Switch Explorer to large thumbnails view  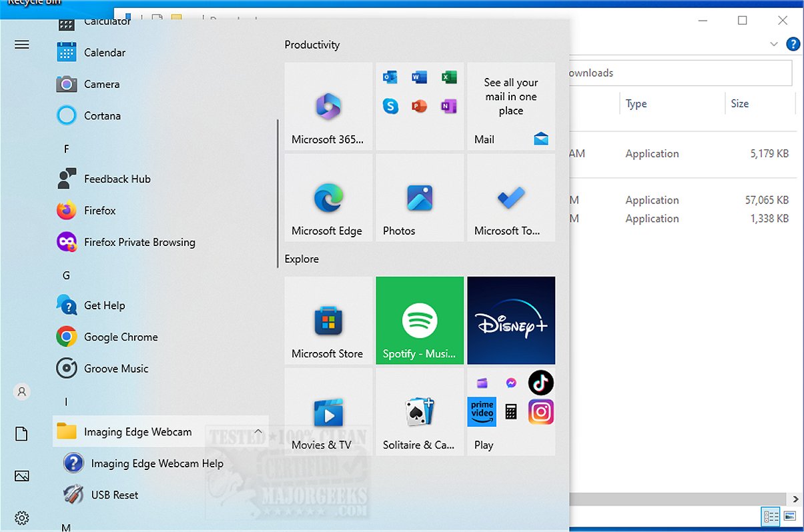(789, 516)
